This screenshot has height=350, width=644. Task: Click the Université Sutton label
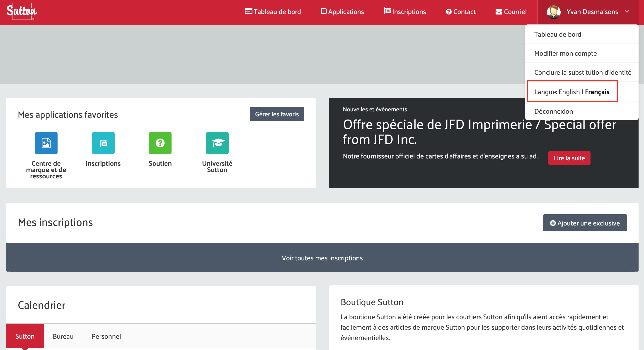(217, 167)
